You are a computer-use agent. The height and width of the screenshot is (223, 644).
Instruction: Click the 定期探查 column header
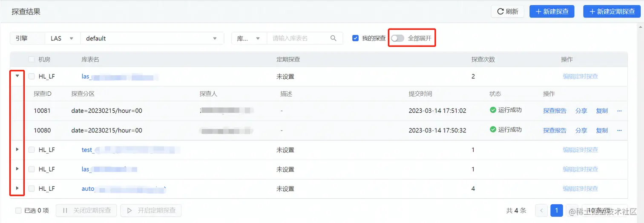tap(288, 60)
